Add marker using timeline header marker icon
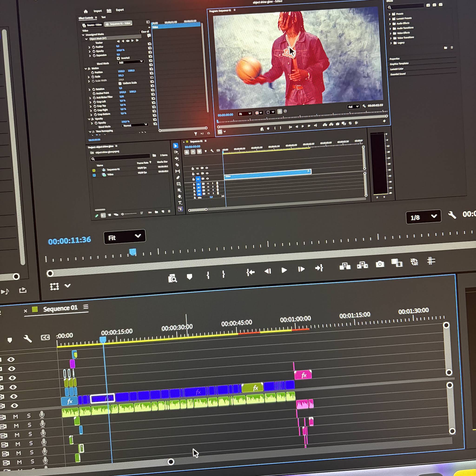The image size is (476, 476). tap(10, 340)
